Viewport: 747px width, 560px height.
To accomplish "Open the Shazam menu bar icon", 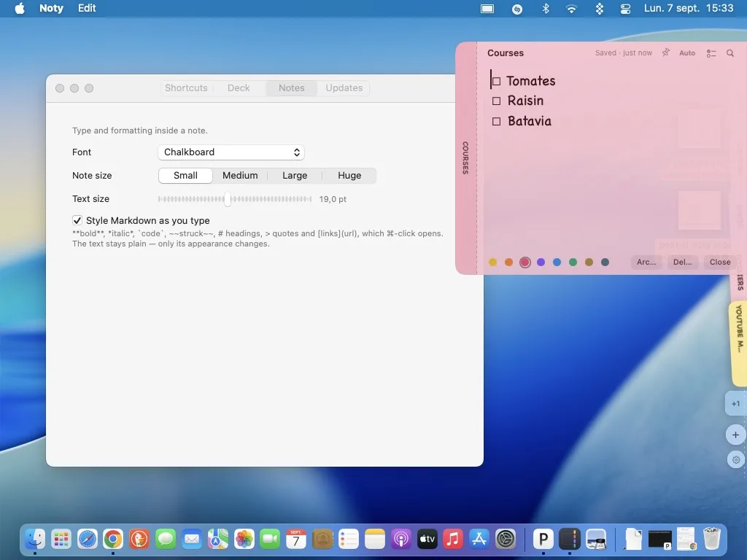I will (517, 9).
